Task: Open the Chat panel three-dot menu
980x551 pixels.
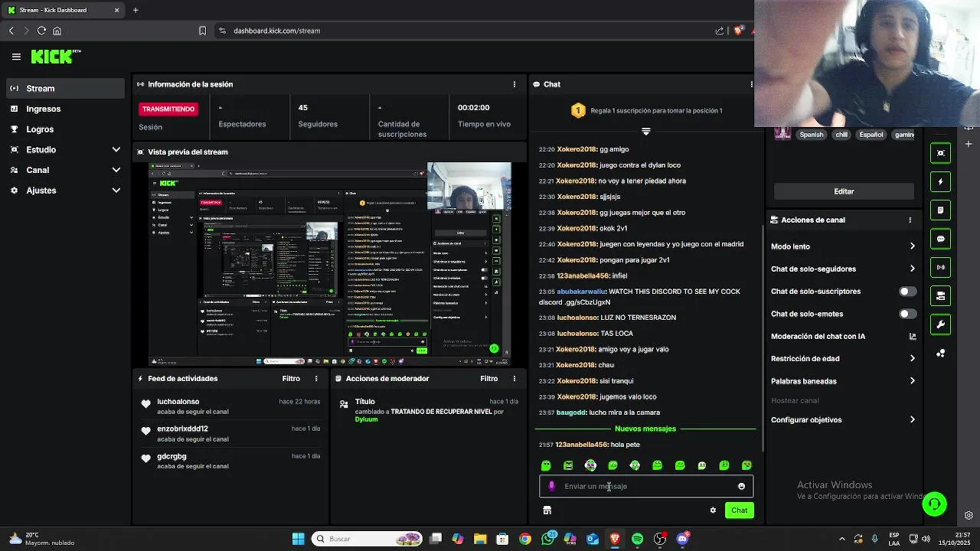Action: 751,84
